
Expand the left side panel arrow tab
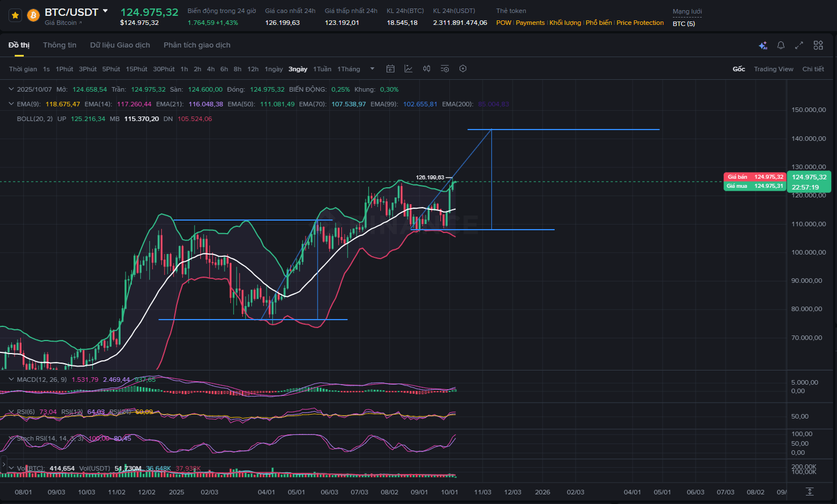[3, 464]
